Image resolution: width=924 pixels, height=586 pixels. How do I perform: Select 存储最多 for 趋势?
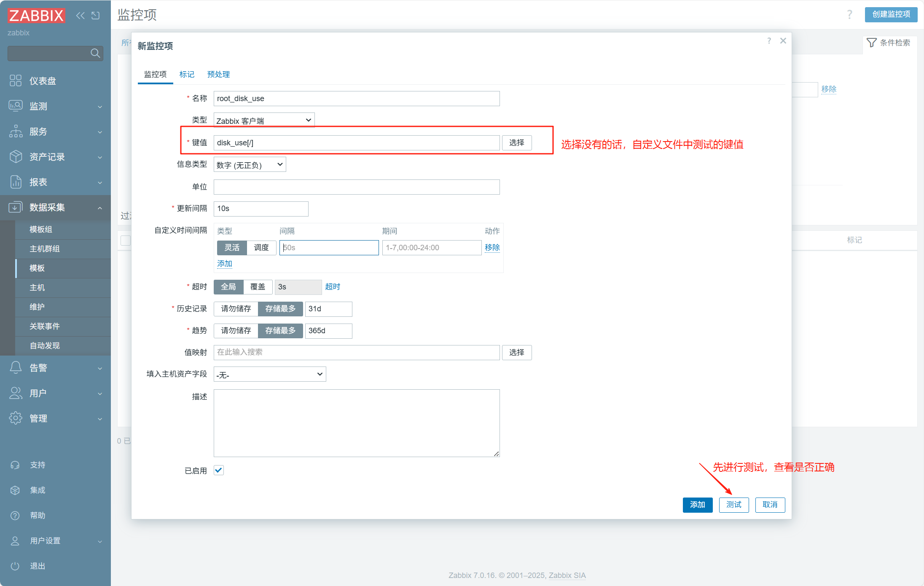point(280,331)
